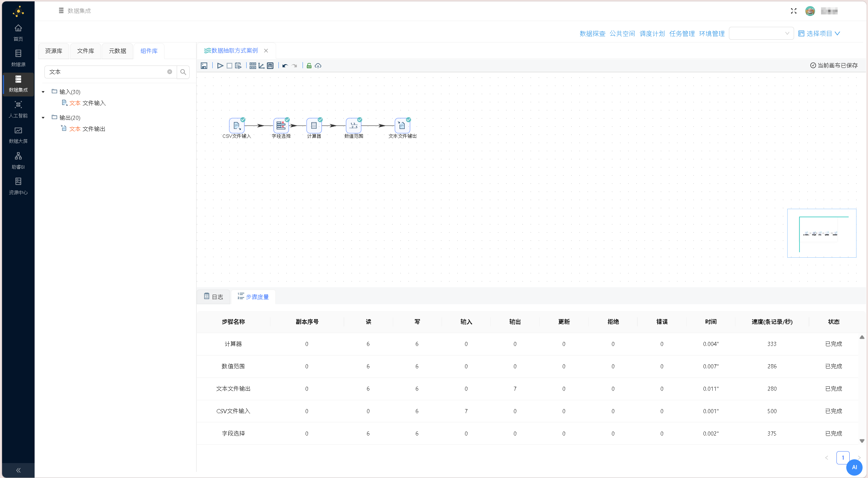Image resolution: width=868 pixels, height=478 pixels.
Task: Select the 文本文件输出 node on canvas
Action: pos(402,126)
